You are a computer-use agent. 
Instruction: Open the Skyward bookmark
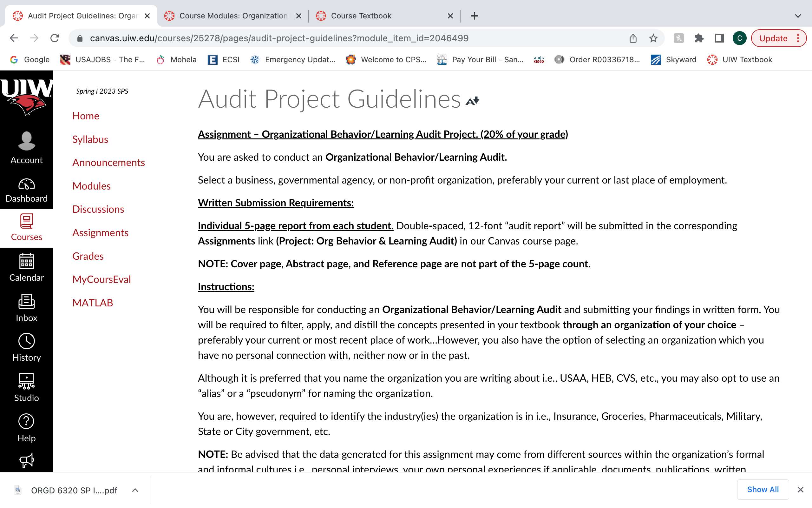[x=673, y=59]
